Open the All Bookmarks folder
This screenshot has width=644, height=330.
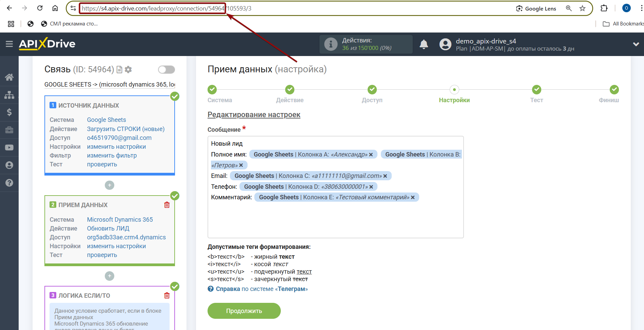tap(623, 24)
